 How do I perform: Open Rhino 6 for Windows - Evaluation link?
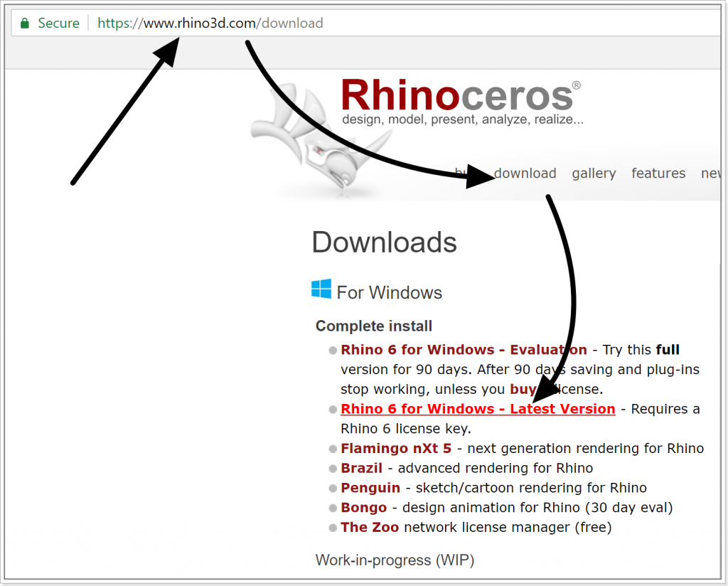point(464,350)
